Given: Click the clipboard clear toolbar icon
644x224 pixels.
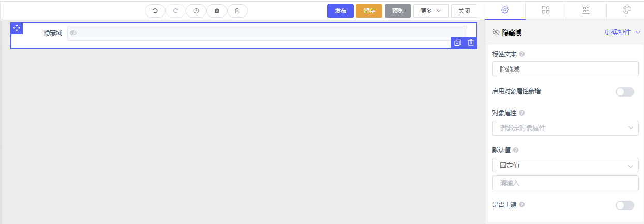Looking at the screenshot, I should (x=217, y=11).
